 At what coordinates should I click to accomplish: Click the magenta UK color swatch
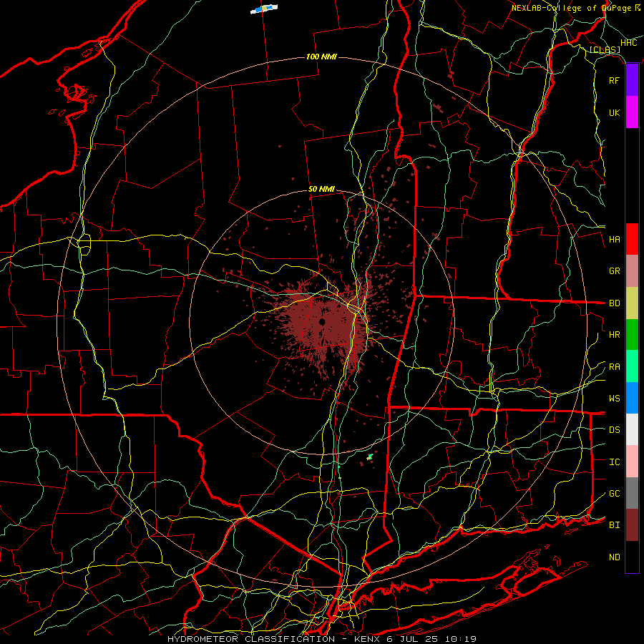tap(632, 112)
